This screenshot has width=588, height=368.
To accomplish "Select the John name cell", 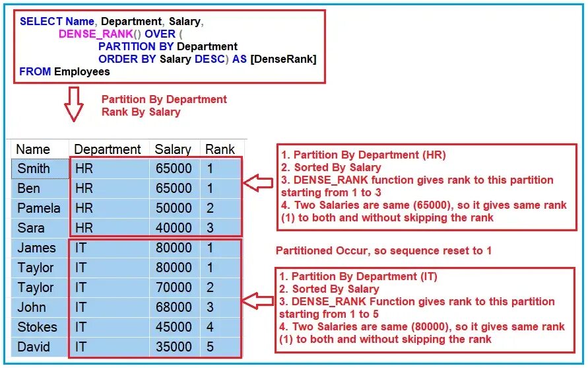I will (40, 307).
